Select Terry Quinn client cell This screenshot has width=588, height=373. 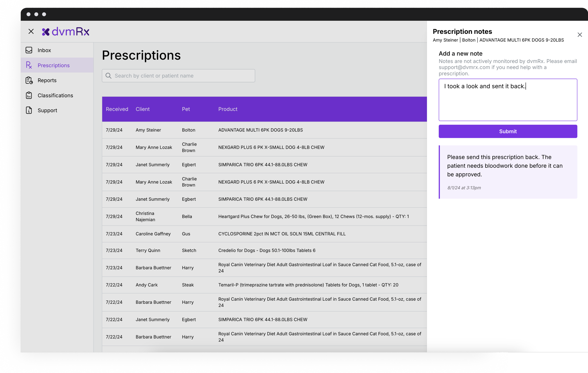pyautogui.click(x=148, y=250)
